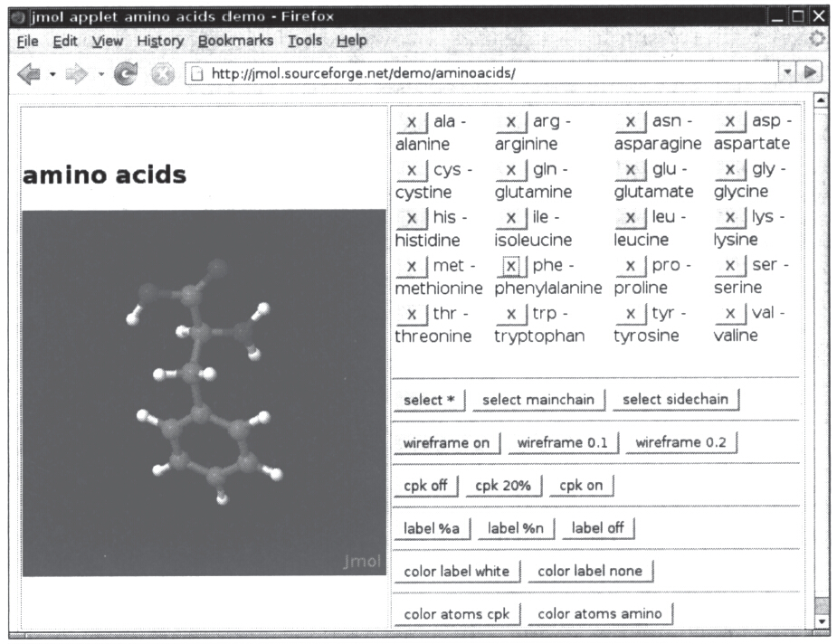Turn labels off with 'label off'

(x=598, y=528)
